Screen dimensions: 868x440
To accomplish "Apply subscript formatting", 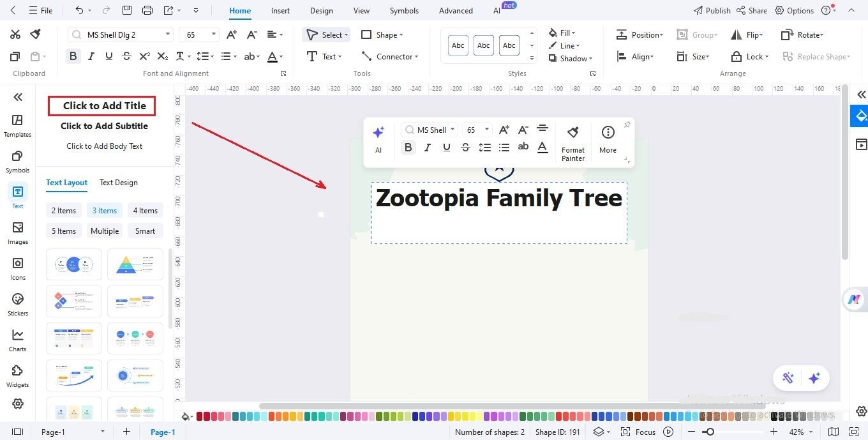I will coord(163,56).
